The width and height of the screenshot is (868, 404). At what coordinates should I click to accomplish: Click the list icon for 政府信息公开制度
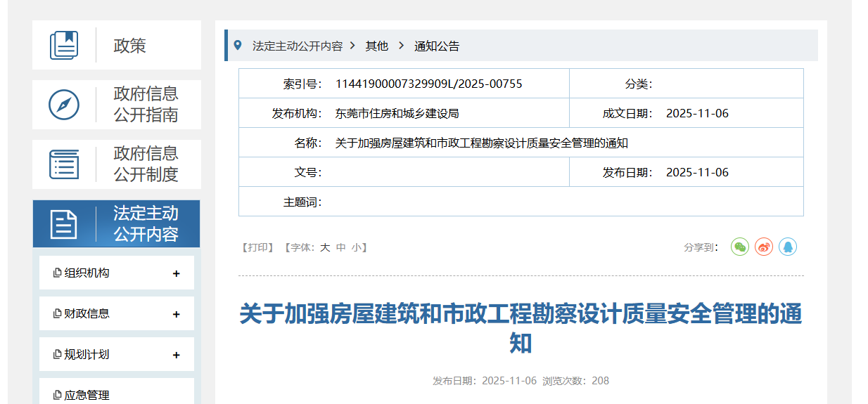[64, 164]
